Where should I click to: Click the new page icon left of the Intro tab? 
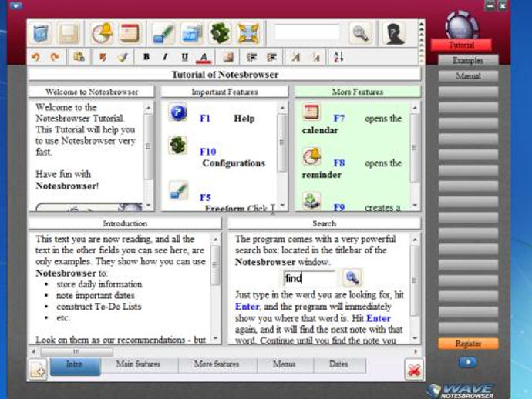point(38,370)
